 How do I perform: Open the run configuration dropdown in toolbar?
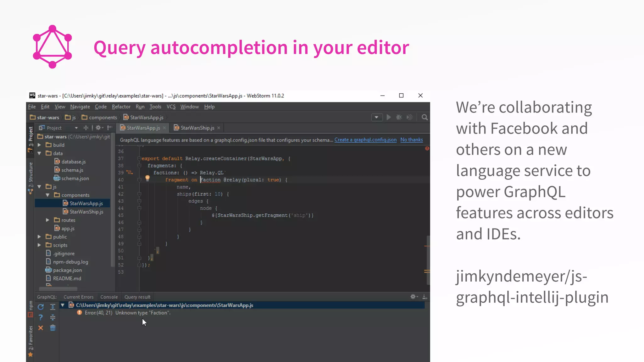tap(376, 117)
